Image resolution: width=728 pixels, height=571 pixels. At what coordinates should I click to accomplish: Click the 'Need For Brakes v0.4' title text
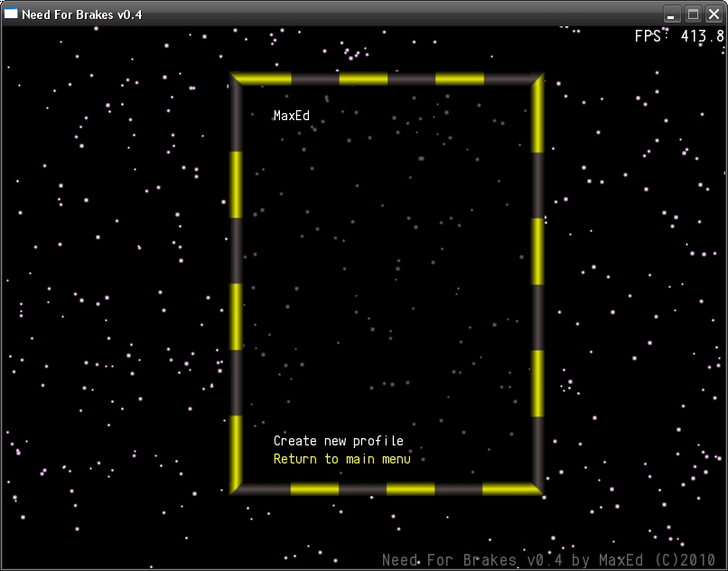(81, 14)
